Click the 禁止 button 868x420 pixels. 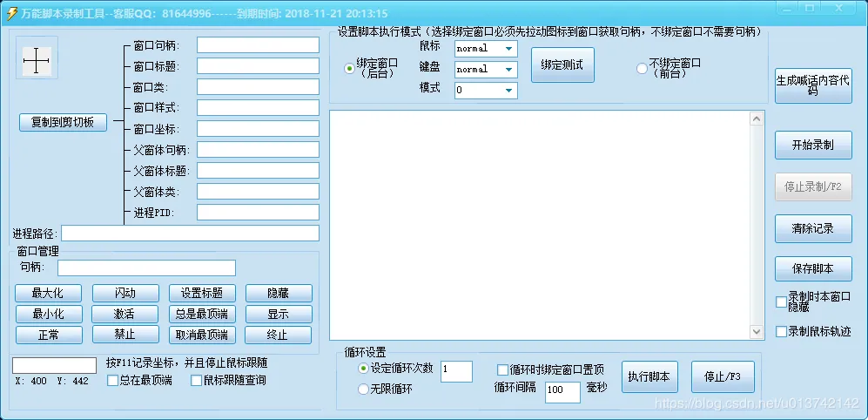pyautogui.click(x=125, y=335)
